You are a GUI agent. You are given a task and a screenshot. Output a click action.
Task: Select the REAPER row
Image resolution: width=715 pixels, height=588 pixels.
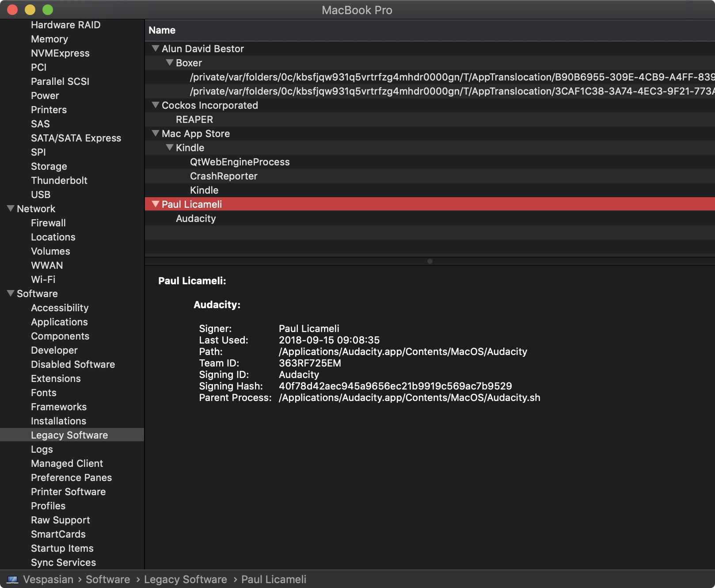pyautogui.click(x=430, y=119)
